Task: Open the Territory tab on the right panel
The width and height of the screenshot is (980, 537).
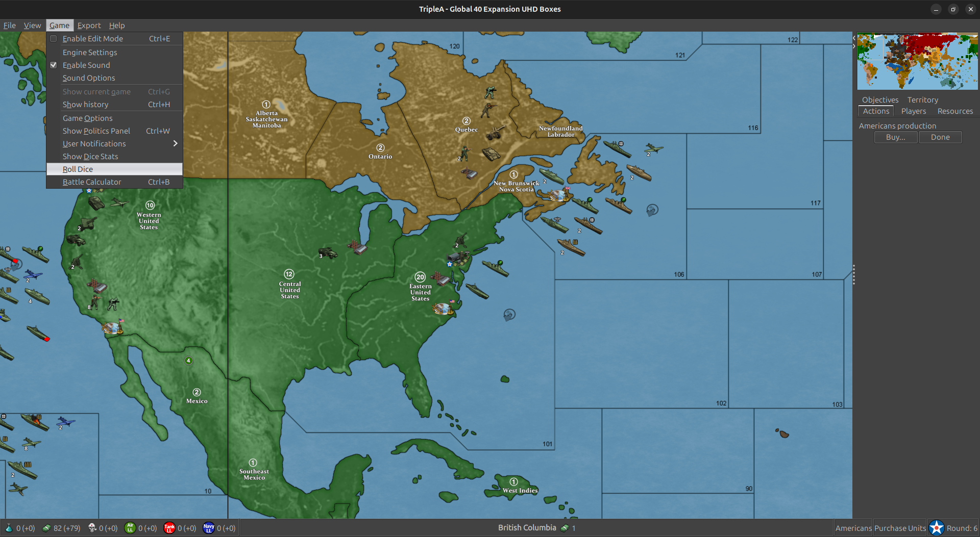Action: (x=922, y=99)
